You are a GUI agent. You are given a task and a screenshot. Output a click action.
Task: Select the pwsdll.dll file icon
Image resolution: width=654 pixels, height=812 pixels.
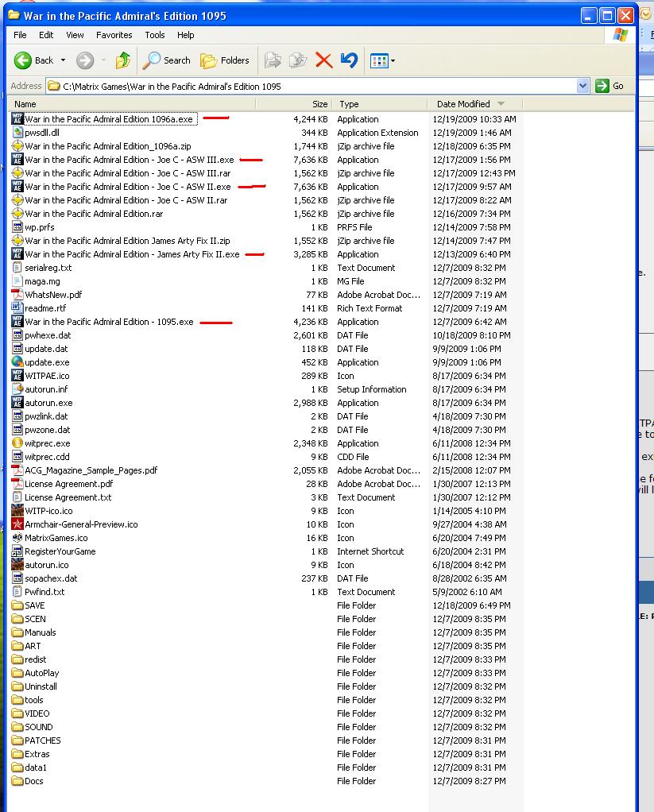coord(17,133)
